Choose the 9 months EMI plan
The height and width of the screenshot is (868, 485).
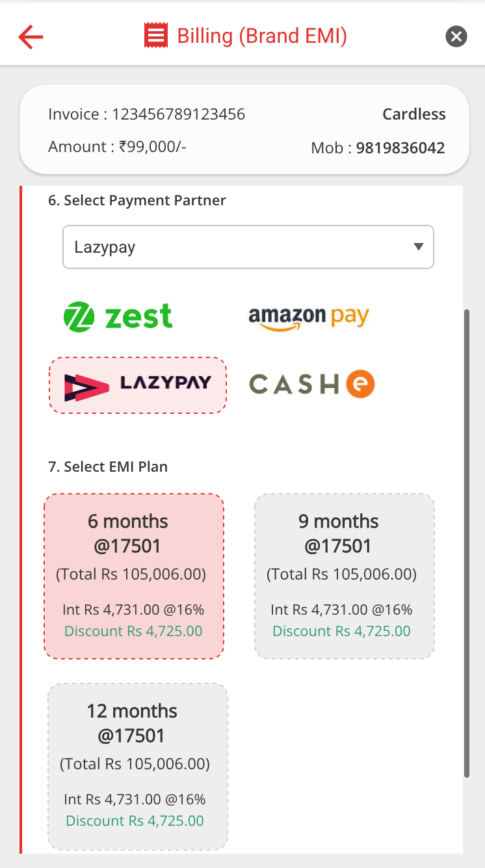coord(344,576)
